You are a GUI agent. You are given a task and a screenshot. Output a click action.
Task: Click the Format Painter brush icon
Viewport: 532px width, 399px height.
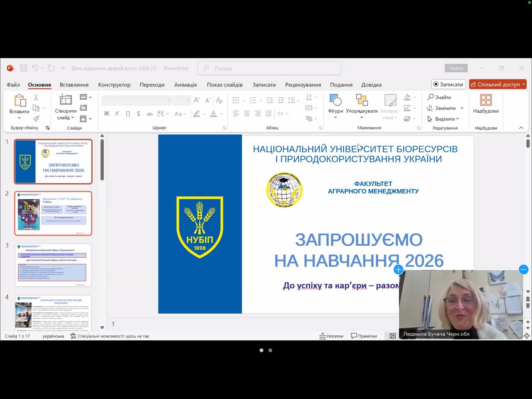coord(36,118)
